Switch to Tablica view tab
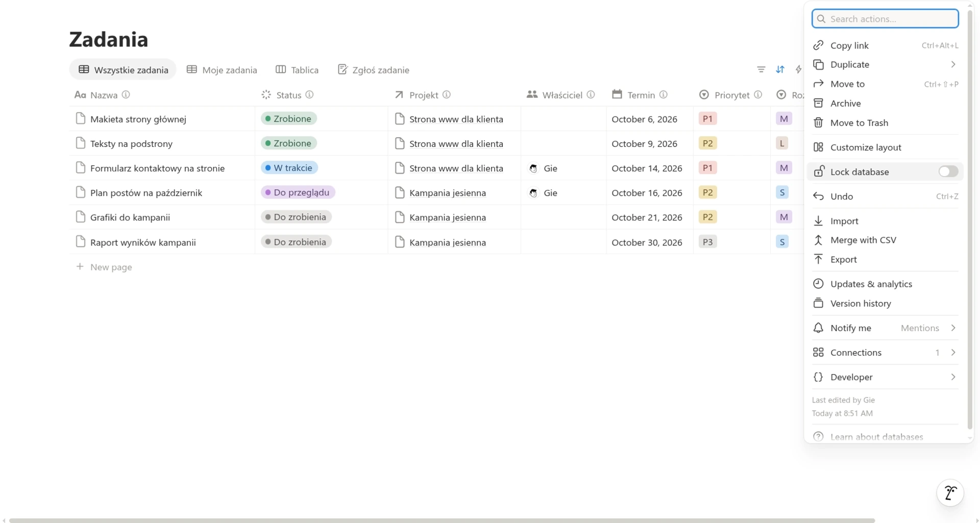The width and height of the screenshot is (980, 523). pyautogui.click(x=297, y=70)
